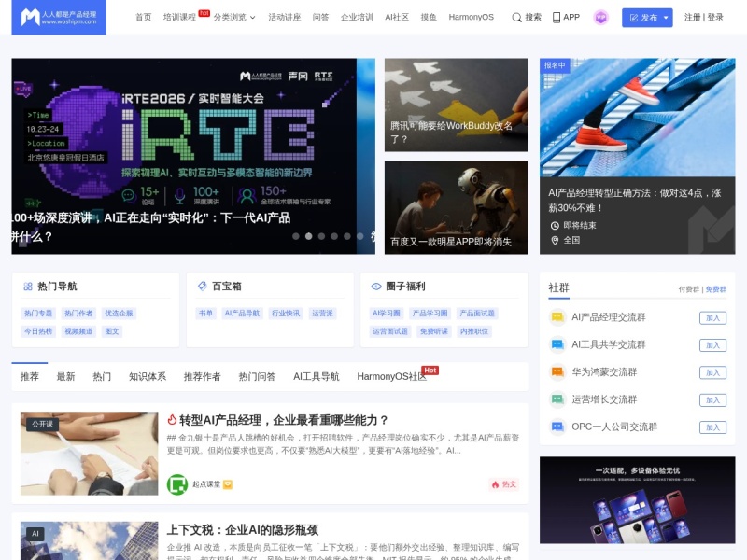The height and width of the screenshot is (560, 747).
Task: Join OPC一人公司交流群 with 加入
Action: pyautogui.click(x=712, y=427)
